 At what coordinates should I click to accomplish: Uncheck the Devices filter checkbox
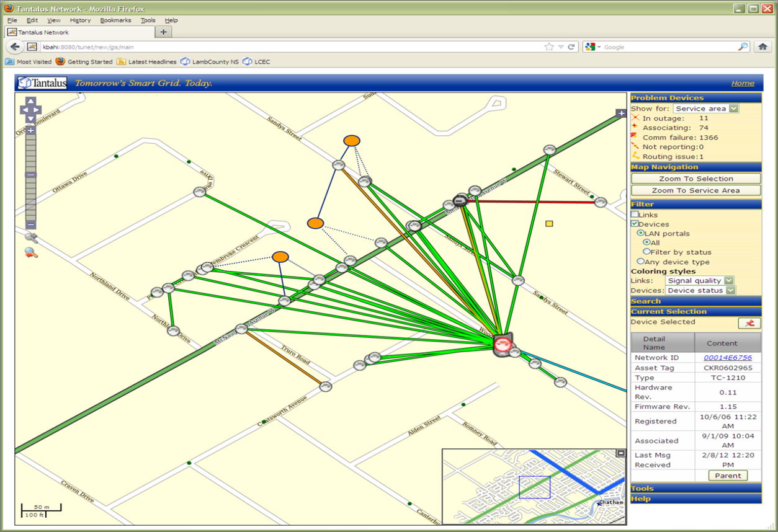[x=635, y=224]
